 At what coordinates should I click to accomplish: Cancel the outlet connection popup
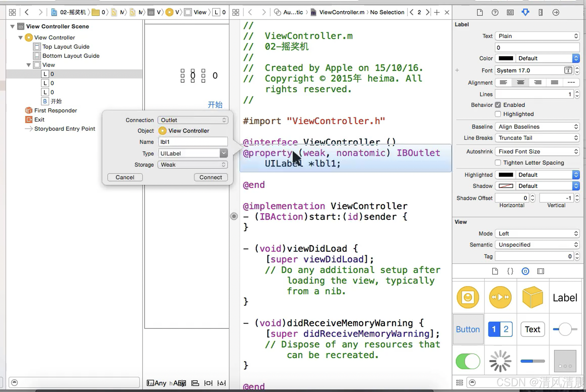(x=125, y=177)
